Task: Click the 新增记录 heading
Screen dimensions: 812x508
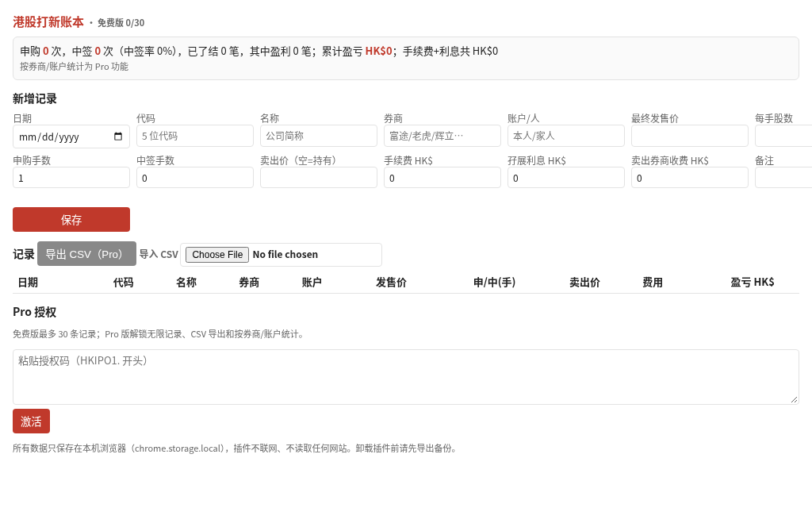Action: [x=35, y=98]
